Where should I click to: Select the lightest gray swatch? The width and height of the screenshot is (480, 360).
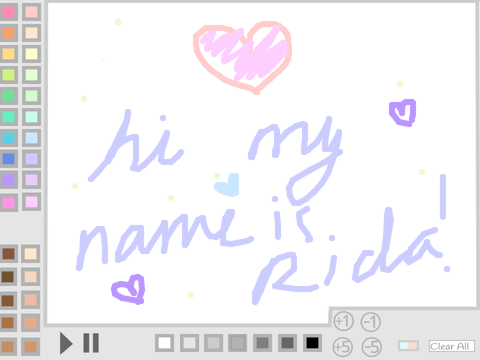[x=189, y=343]
